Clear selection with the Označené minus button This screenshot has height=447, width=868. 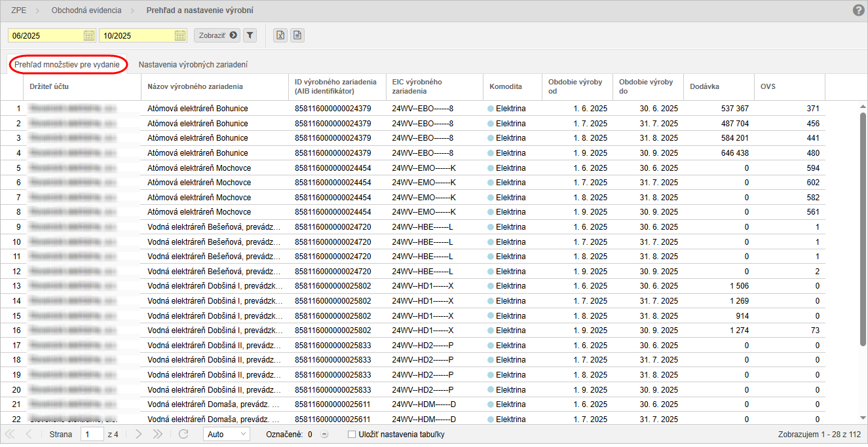[324, 435]
